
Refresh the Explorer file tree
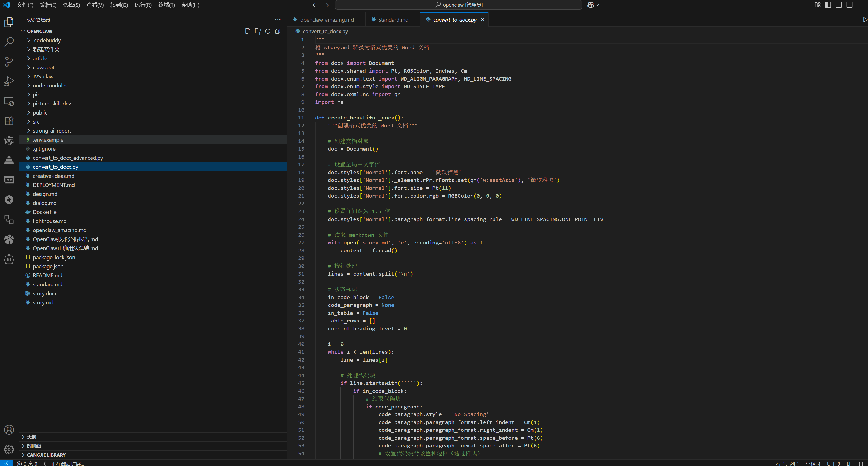tap(268, 31)
